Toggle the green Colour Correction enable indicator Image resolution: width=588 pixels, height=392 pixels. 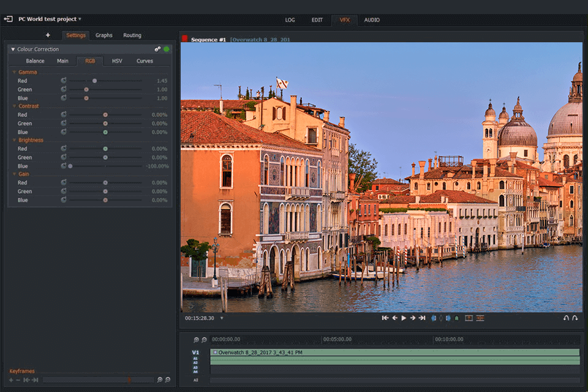[167, 49]
